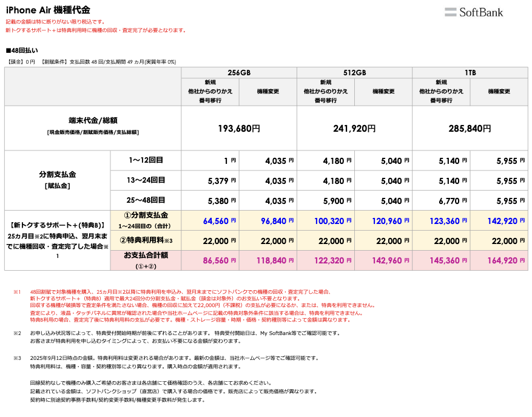Click the "25～48回目" row label
The image size is (532, 417).
146,200
